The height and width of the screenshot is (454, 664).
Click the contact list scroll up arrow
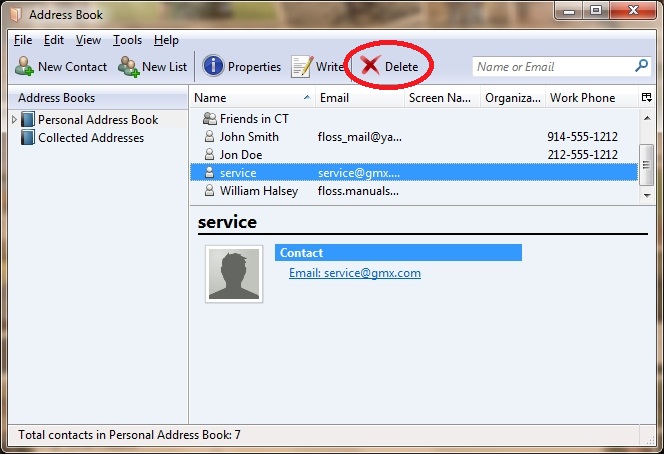click(647, 118)
